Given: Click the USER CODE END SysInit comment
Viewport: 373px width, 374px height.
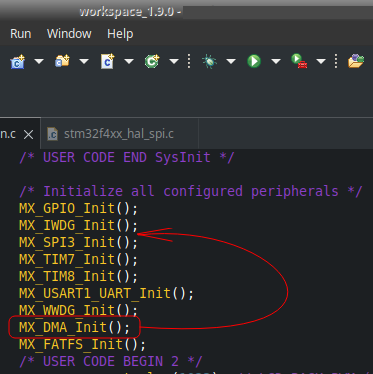Looking at the screenshot, I should (127, 157).
